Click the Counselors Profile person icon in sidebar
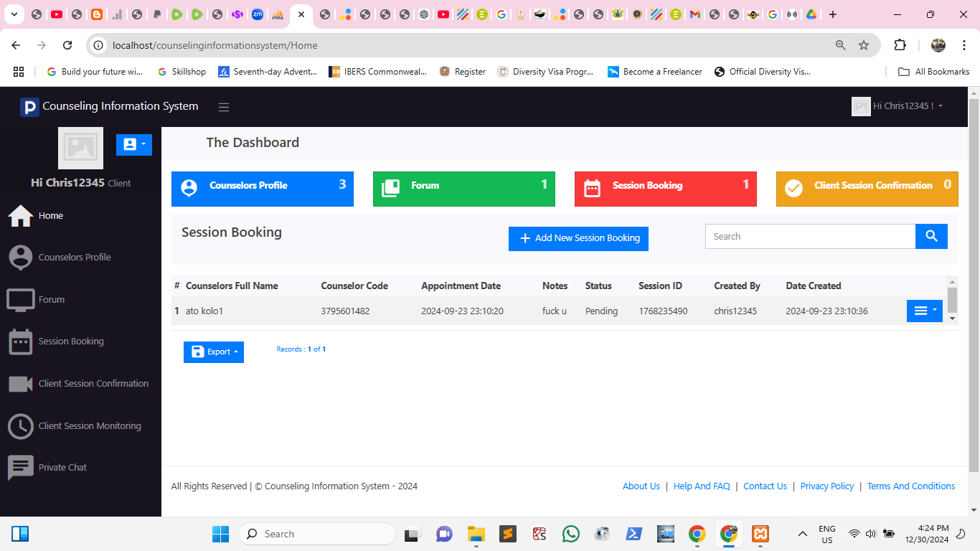This screenshot has width=980, height=551. pos(20,257)
